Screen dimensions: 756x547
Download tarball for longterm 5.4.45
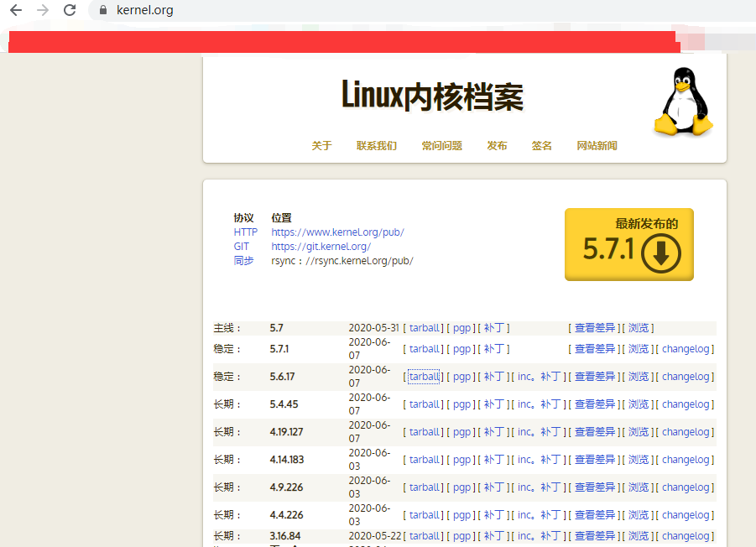[x=425, y=404]
